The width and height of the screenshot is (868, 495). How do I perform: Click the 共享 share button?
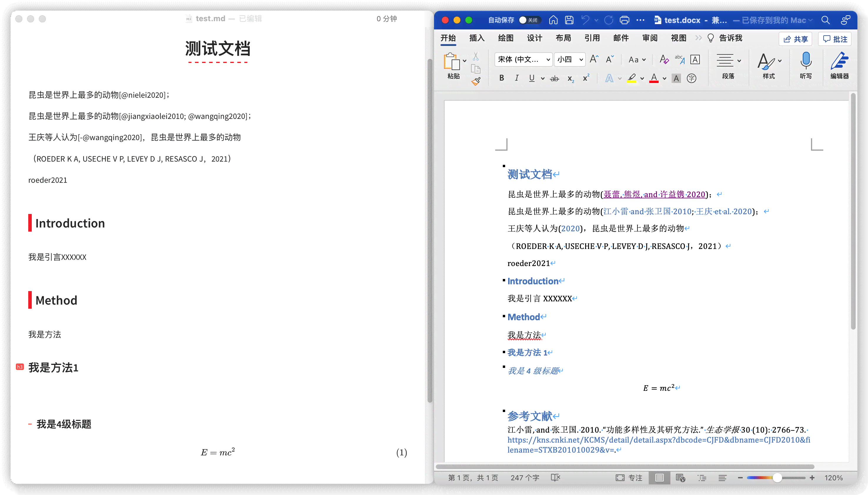[x=795, y=39]
